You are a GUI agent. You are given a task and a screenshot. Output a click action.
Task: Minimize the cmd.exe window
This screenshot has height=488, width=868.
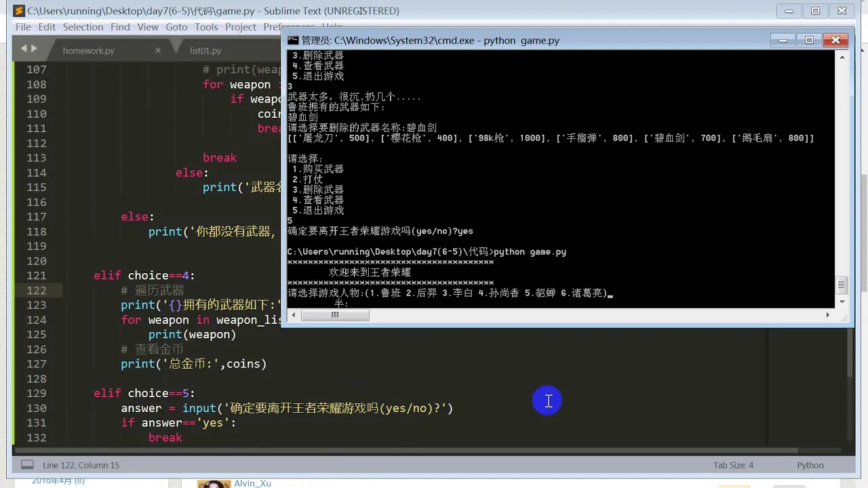tap(783, 40)
